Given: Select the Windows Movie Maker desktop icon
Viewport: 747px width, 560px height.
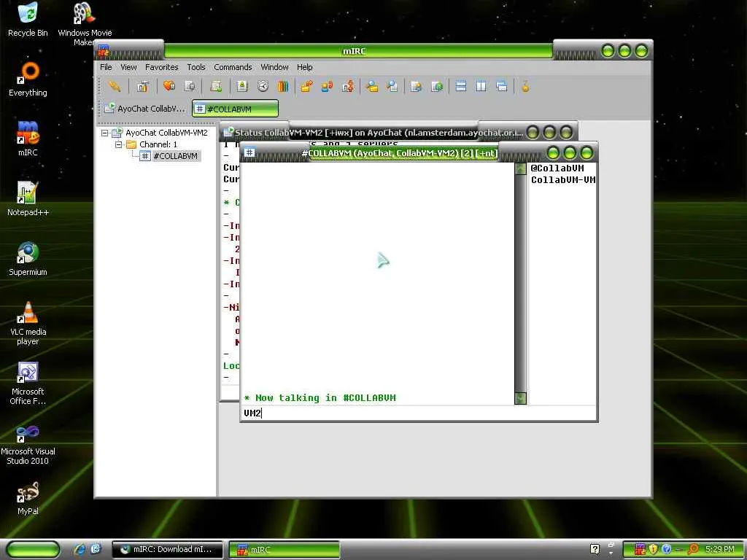Looking at the screenshot, I should [x=85, y=24].
